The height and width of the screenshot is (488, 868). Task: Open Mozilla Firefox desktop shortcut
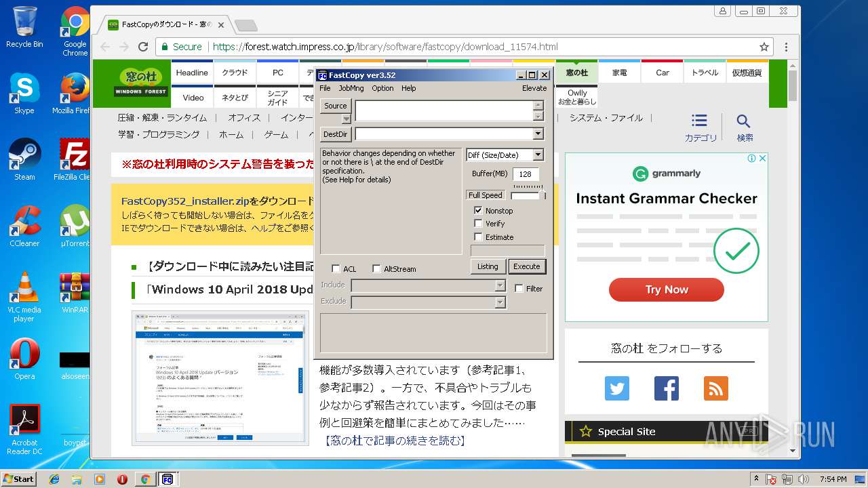point(75,93)
